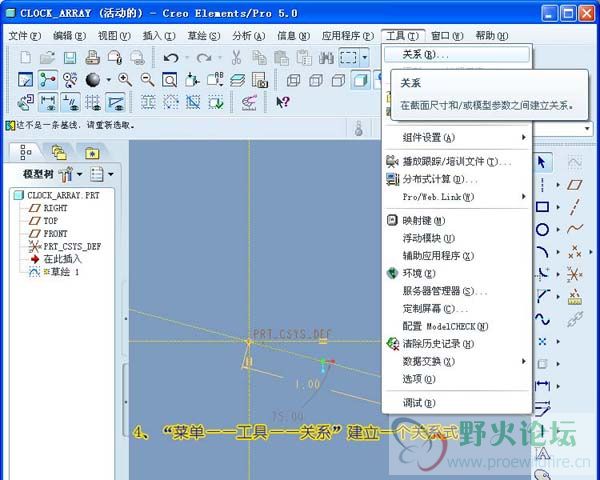Viewport: 600px width, 480px height.
Task: Click the shaded sphere display icon
Action: point(93,80)
